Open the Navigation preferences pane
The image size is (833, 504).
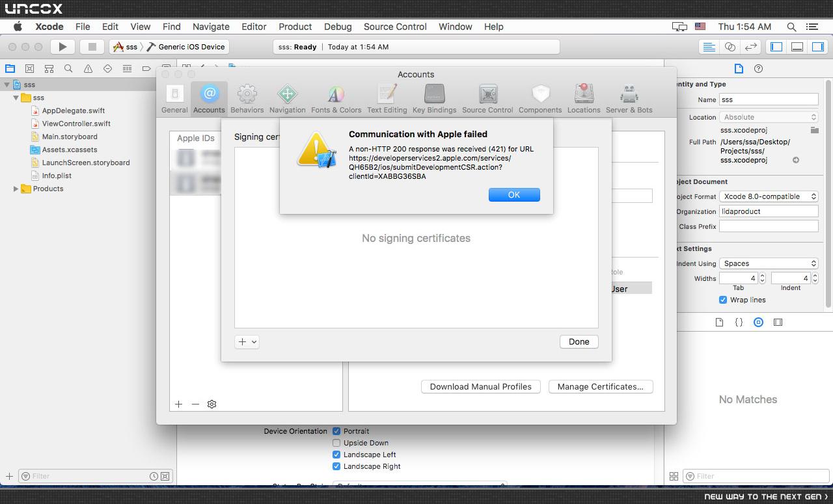[287, 99]
